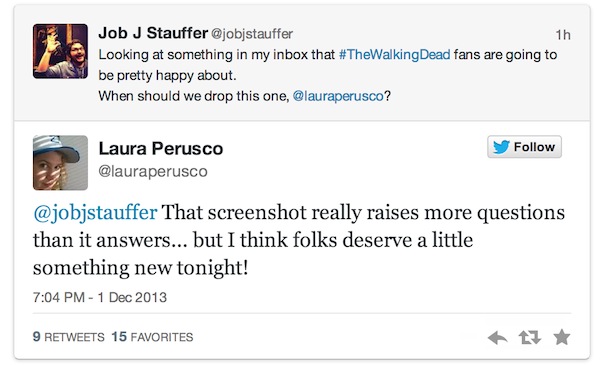Open Job J Stauffer's name link
Image resolution: width=600 pixels, height=365 pixels.
[x=153, y=33]
